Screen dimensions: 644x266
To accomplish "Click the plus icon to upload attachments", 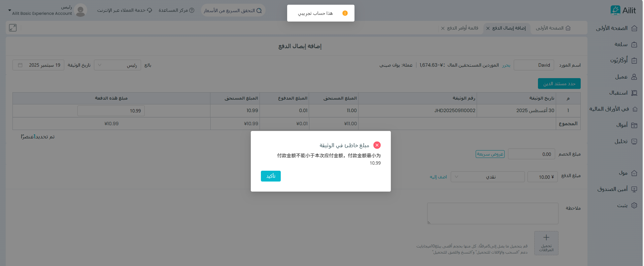I will [x=546, y=238].
